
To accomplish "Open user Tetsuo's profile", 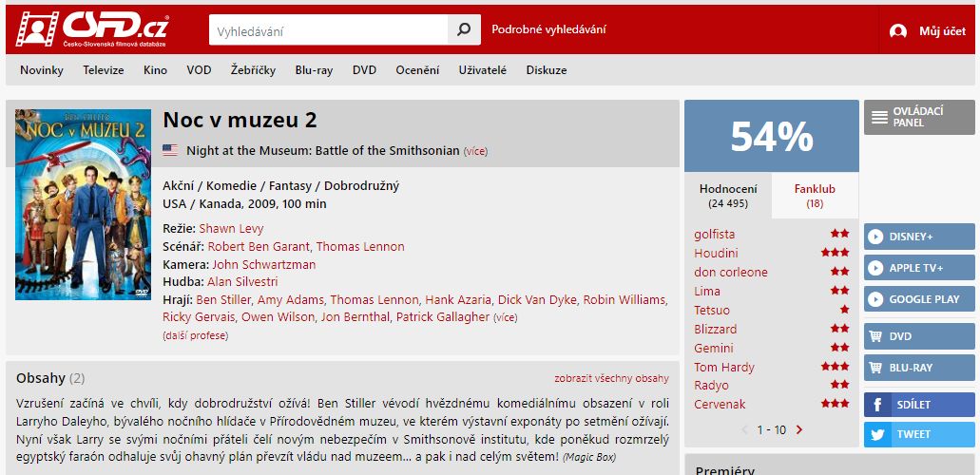I will (712, 310).
